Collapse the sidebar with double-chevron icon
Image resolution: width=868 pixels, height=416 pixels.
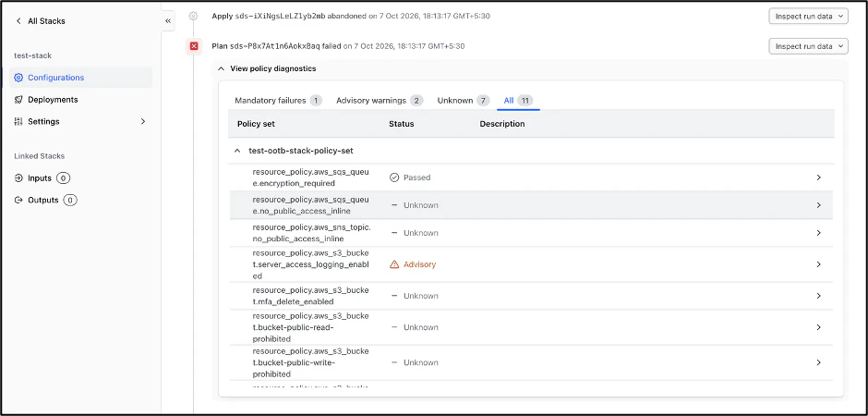(x=168, y=21)
